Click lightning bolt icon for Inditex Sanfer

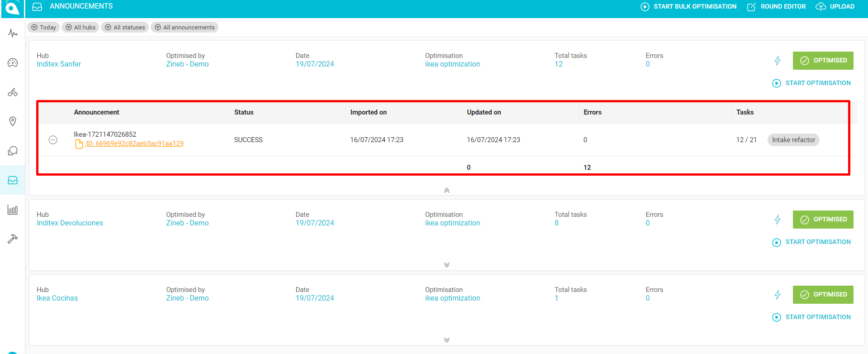[778, 61]
